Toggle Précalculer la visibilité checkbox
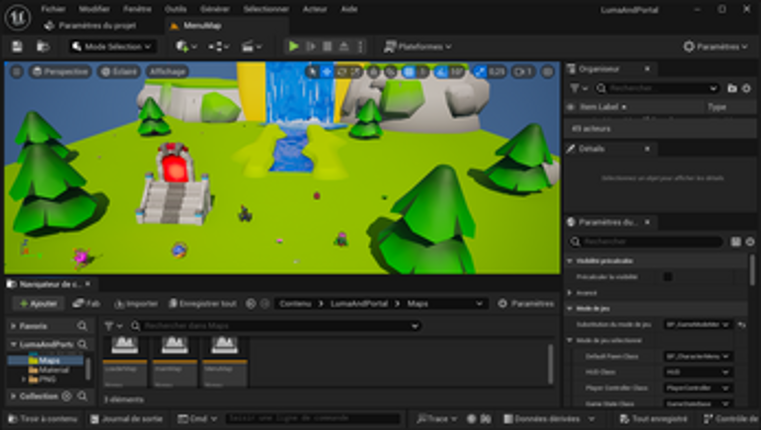The width and height of the screenshot is (761, 430). click(x=668, y=277)
